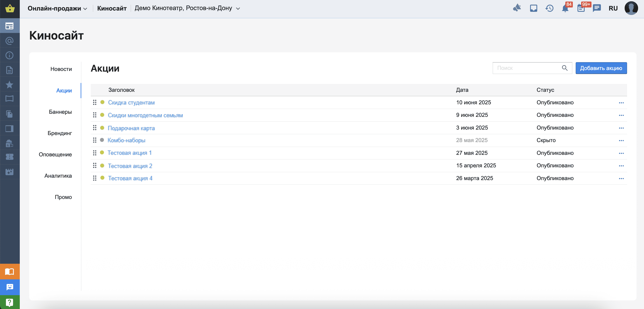Open the Тестовая акция 2 link
Screen dimensions: 644x309
[130, 166]
